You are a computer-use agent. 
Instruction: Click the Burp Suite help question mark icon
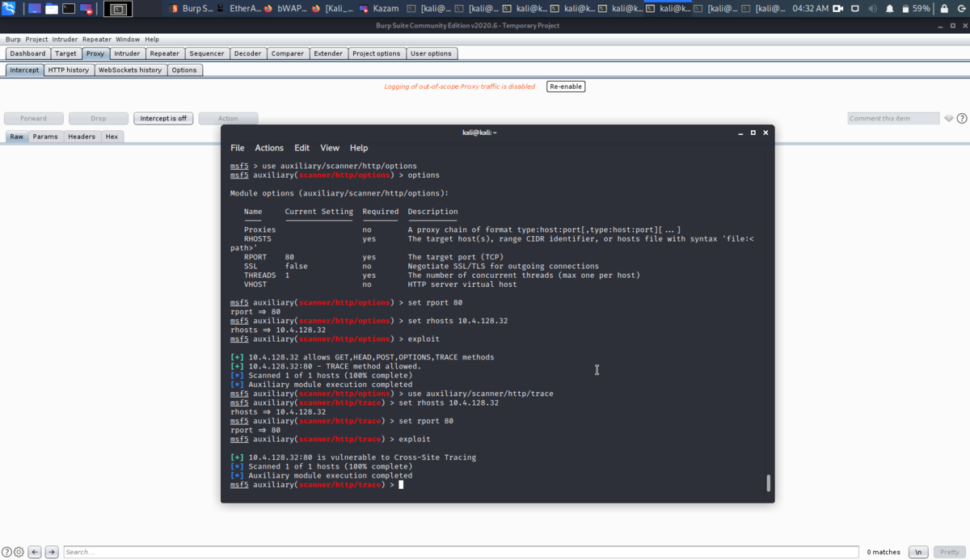962,119
